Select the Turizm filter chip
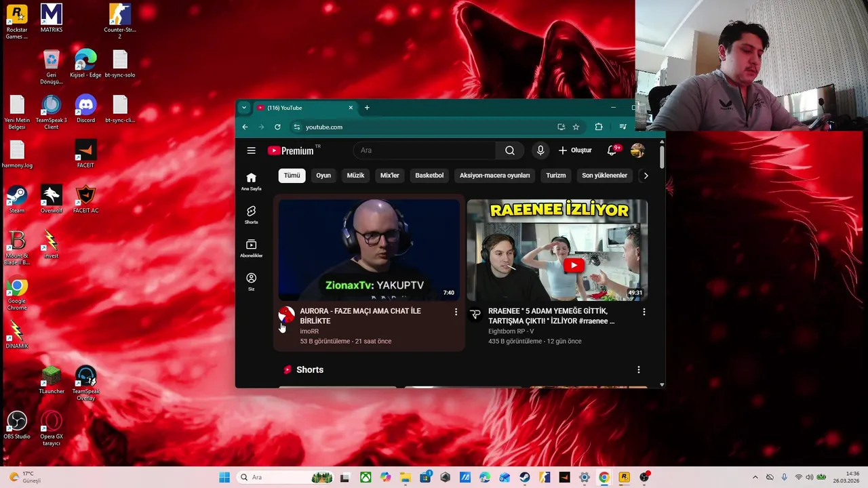This screenshot has height=488, width=868. tap(556, 176)
